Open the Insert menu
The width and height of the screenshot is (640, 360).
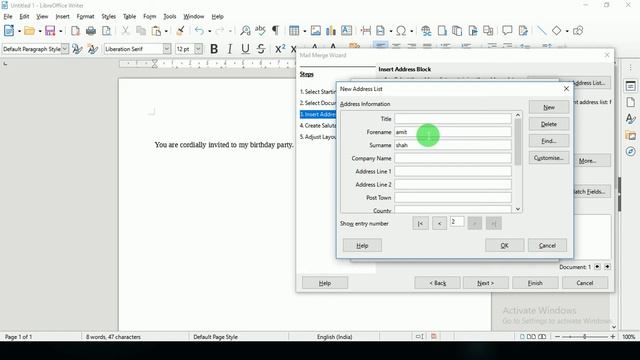[x=62, y=16]
